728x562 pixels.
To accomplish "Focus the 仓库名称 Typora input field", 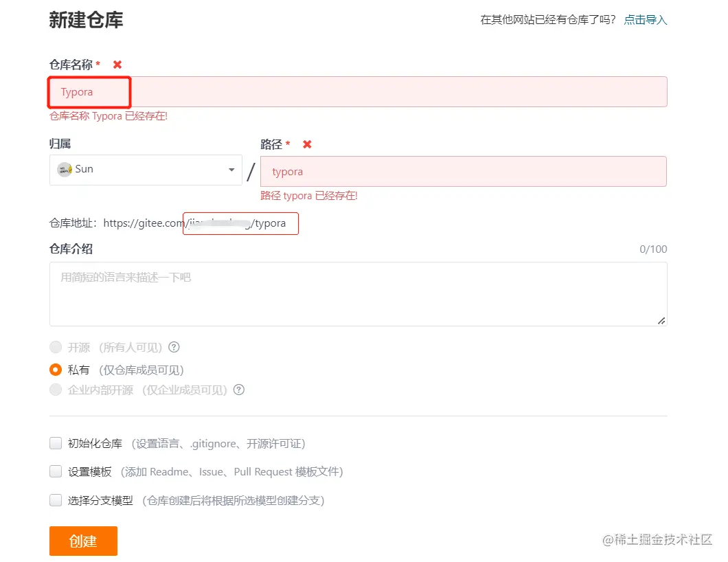I will point(358,92).
